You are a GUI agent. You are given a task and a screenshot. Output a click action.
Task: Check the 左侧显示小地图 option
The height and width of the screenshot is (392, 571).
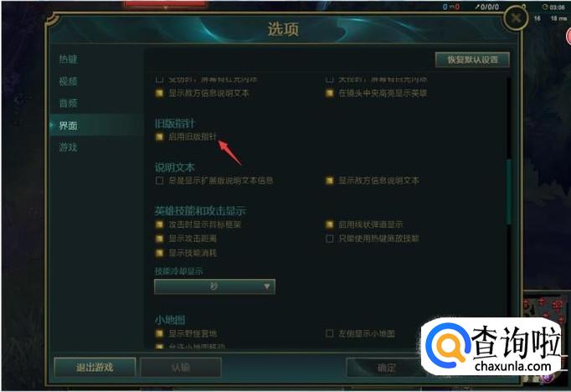tap(330, 333)
